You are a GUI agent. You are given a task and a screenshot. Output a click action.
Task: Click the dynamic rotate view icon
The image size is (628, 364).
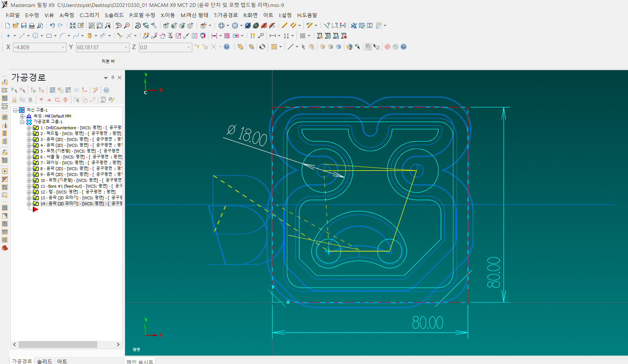tap(138, 26)
